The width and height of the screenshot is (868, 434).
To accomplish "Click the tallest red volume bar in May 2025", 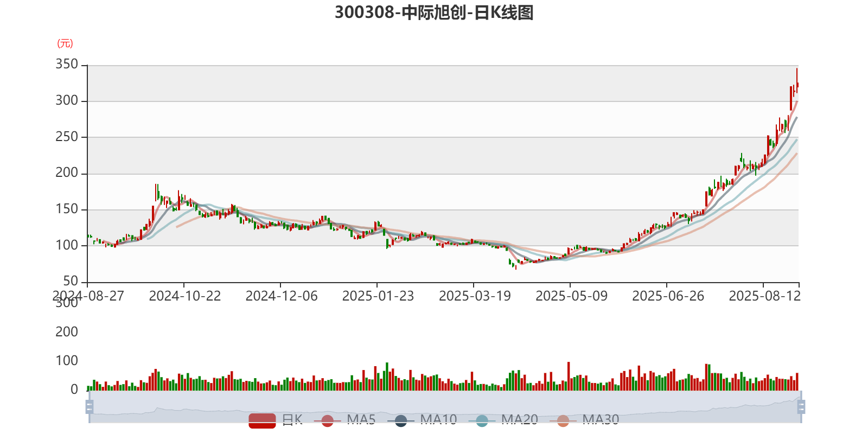I will (x=569, y=376).
